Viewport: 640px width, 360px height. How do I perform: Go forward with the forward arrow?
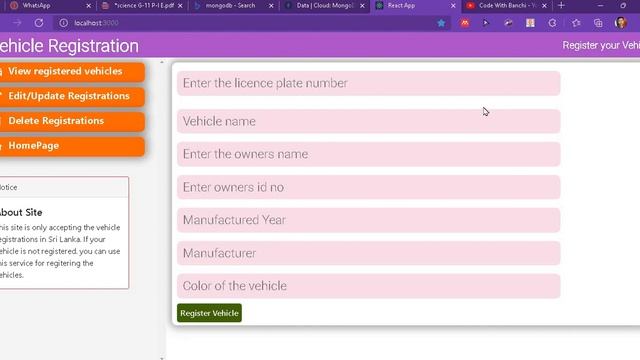pyautogui.click(x=17, y=23)
